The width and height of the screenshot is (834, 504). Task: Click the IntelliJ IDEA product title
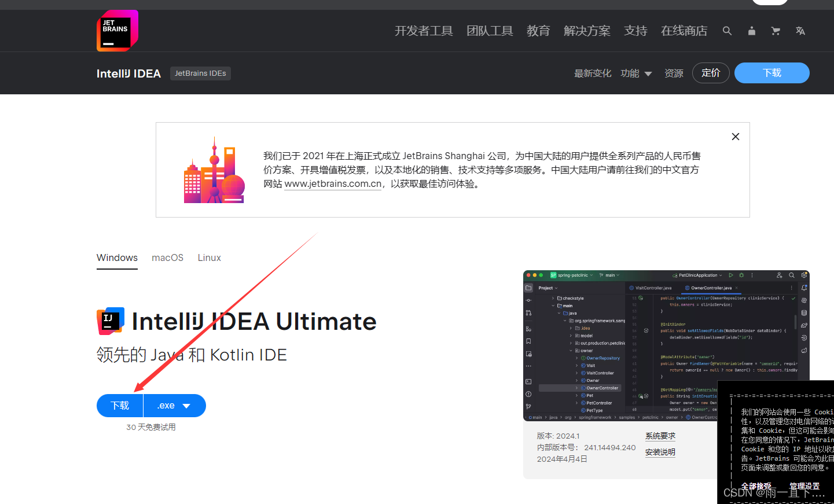(x=128, y=73)
